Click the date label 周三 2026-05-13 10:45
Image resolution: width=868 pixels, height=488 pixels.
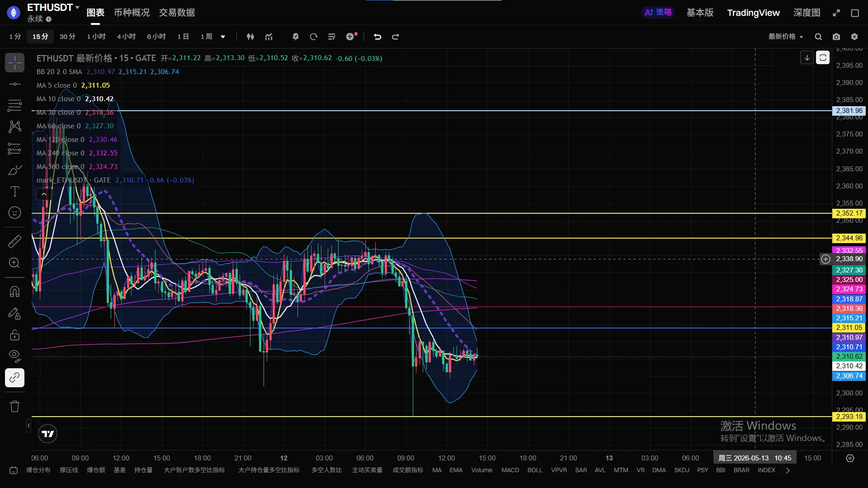tap(755, 458)
